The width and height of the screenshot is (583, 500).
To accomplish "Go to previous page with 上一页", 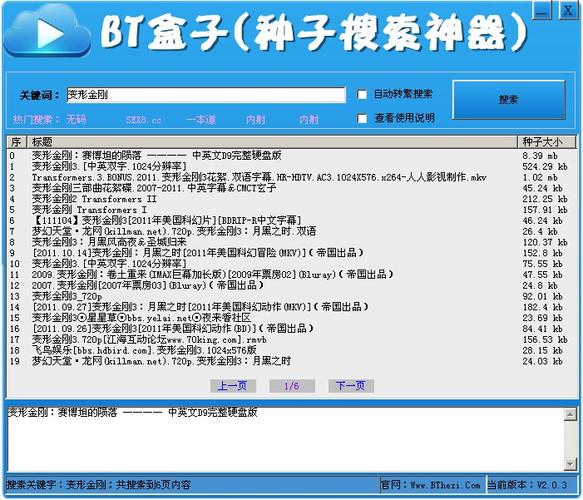I will coord(233,386).
